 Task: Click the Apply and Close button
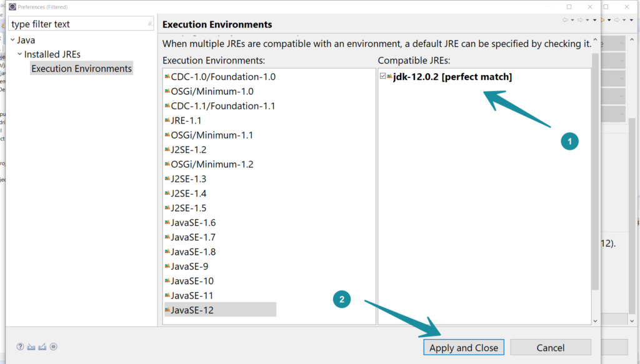pos(464,347)
